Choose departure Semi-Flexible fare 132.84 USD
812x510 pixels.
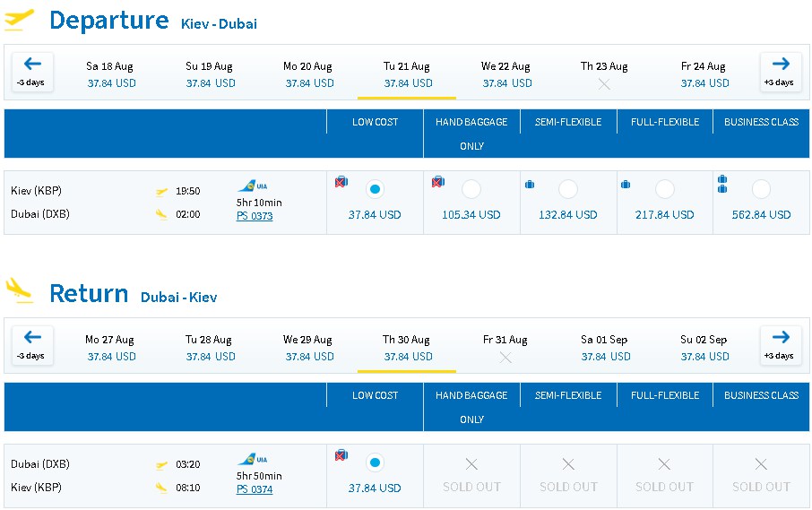[568, 189]
